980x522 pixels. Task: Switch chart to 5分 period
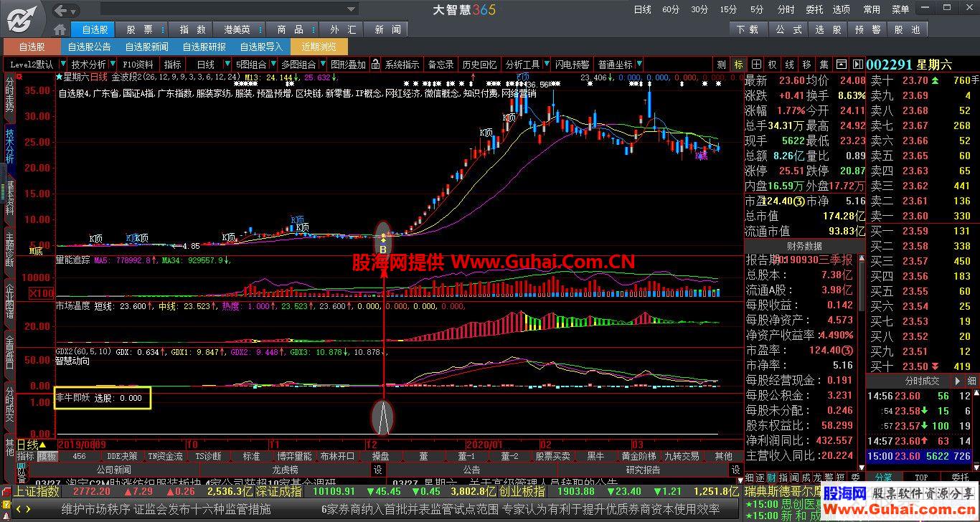pos(757,10)
